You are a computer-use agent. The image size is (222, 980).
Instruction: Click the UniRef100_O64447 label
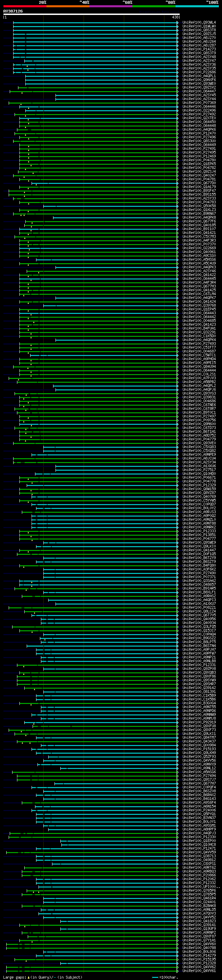199,91
